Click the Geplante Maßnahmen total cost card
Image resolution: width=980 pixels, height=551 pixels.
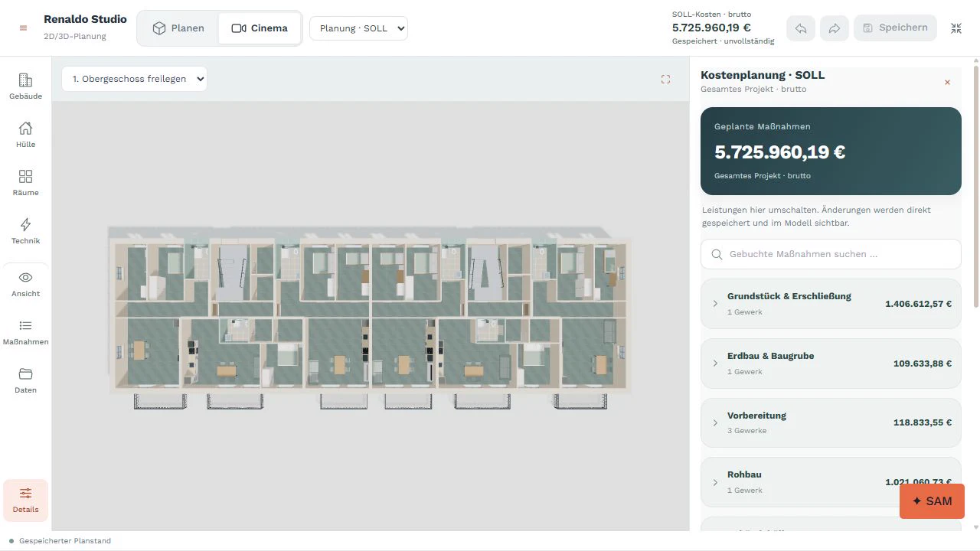[831, 152]
